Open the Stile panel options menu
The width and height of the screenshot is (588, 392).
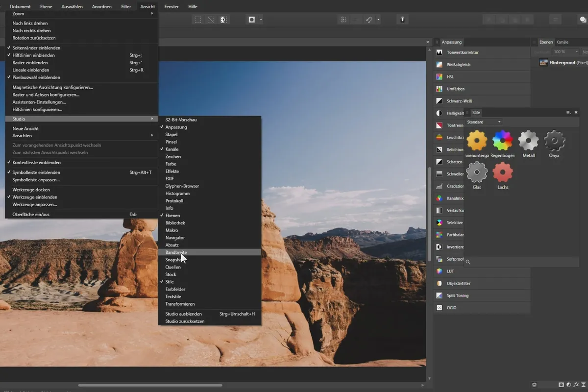568,112
